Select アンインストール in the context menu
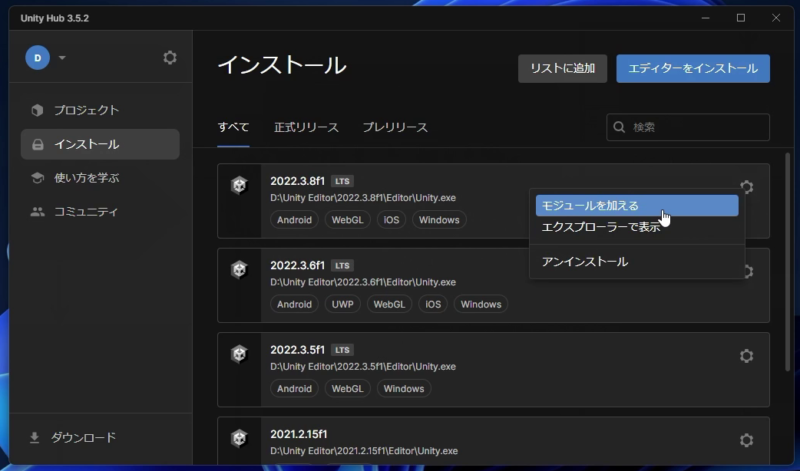Image resolution: width=800 pixels, height=471 pixels. 584,262
